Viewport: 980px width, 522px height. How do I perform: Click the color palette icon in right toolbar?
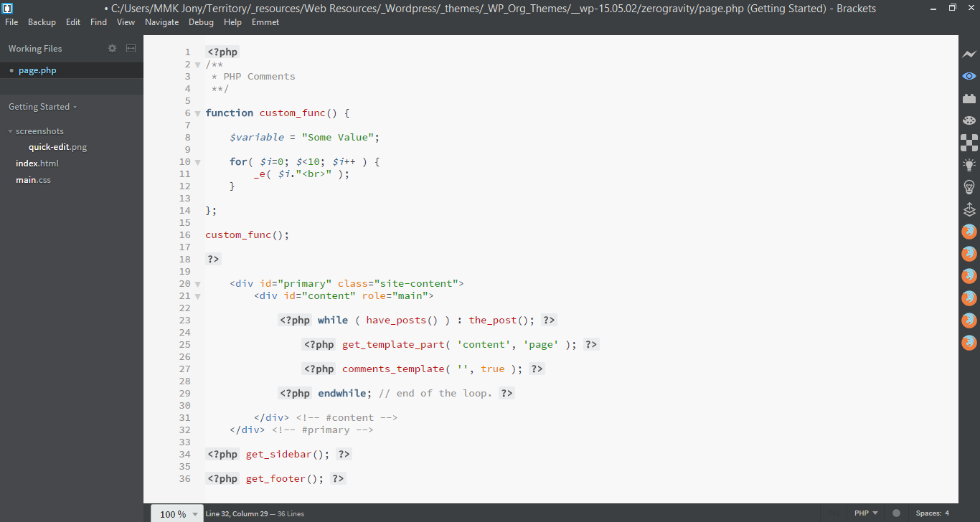click(x=969, y=120)
